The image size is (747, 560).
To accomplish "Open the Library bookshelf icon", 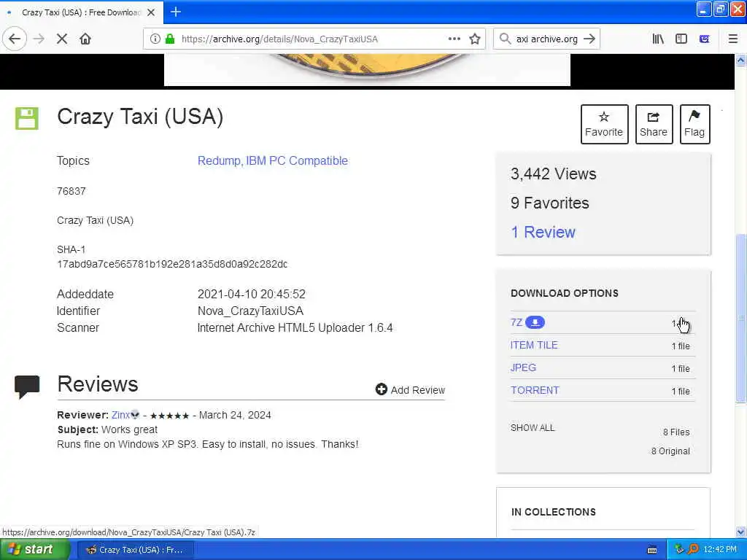I will coord(658,39).
